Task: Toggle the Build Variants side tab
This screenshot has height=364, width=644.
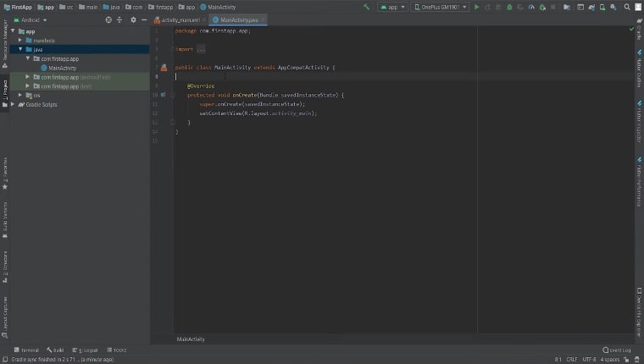Action: pos(5,220)
